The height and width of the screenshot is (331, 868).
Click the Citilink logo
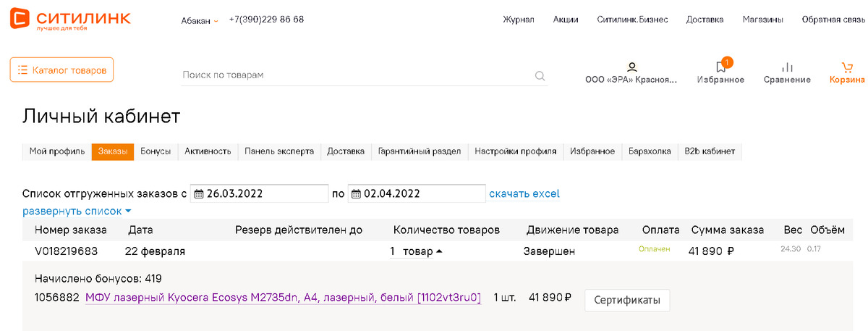70,20
